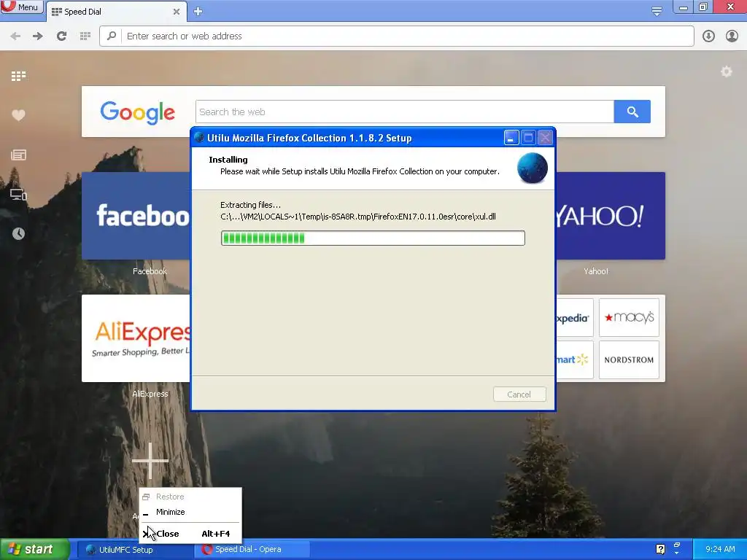Screen dimensions: 747x560
Task: Click the globe icon in Setup header
Action: (x=532, y=168)
